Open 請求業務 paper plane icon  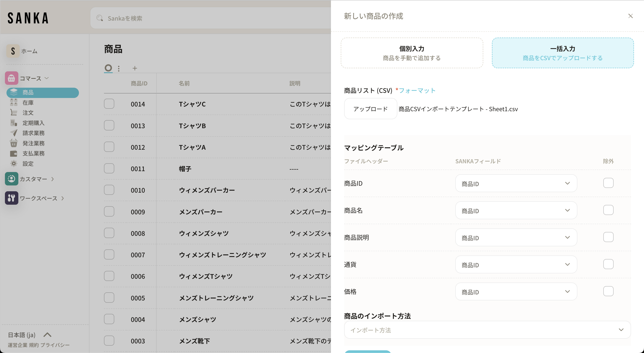click(x=14, y=133)
